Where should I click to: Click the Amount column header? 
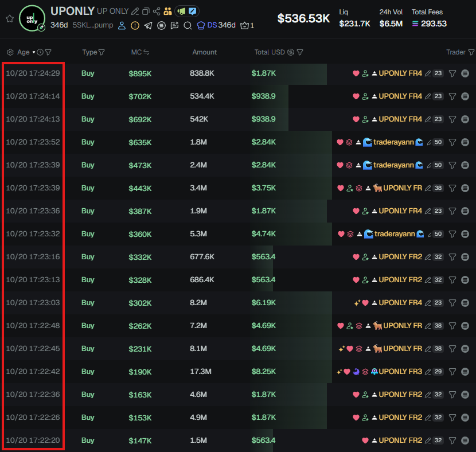coord(204,52)
